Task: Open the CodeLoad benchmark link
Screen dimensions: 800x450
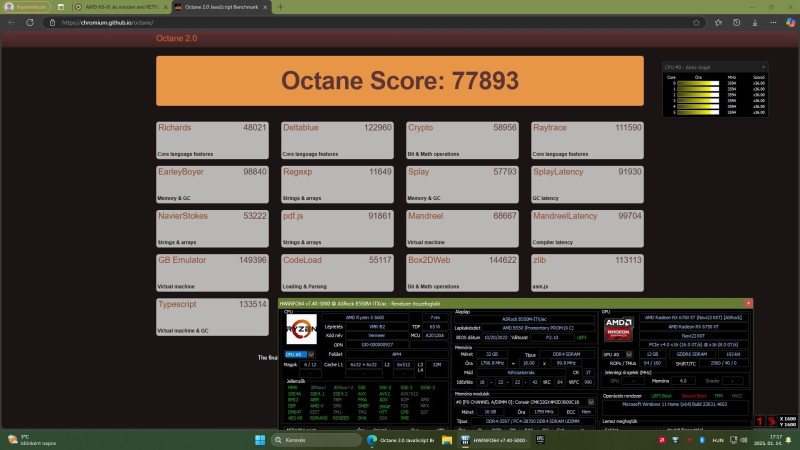Action: pyautogui.click(x=302, y=260)
